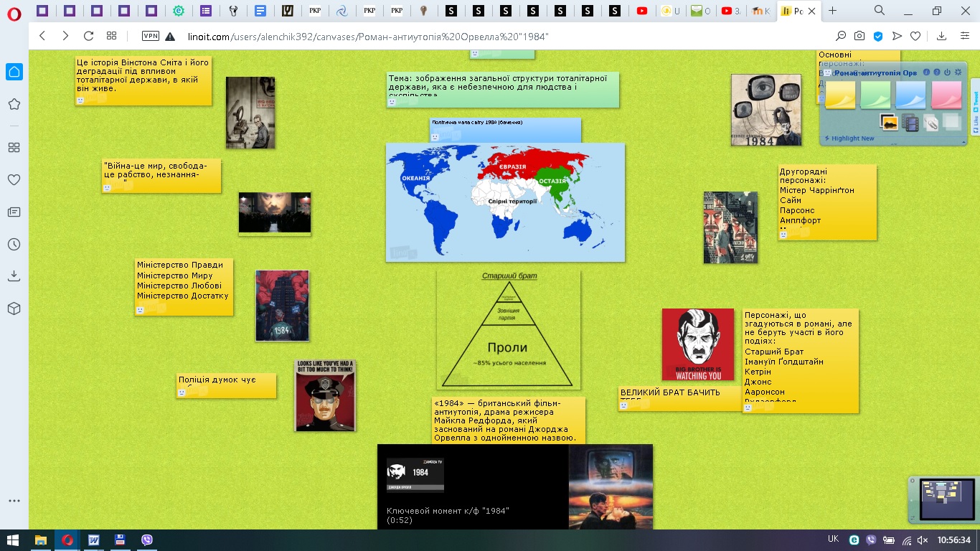The height and width of the screenshot is (551, 980).
Task: Click the Старший брат pyramid diagram
Action: click(x=509, y=330)
